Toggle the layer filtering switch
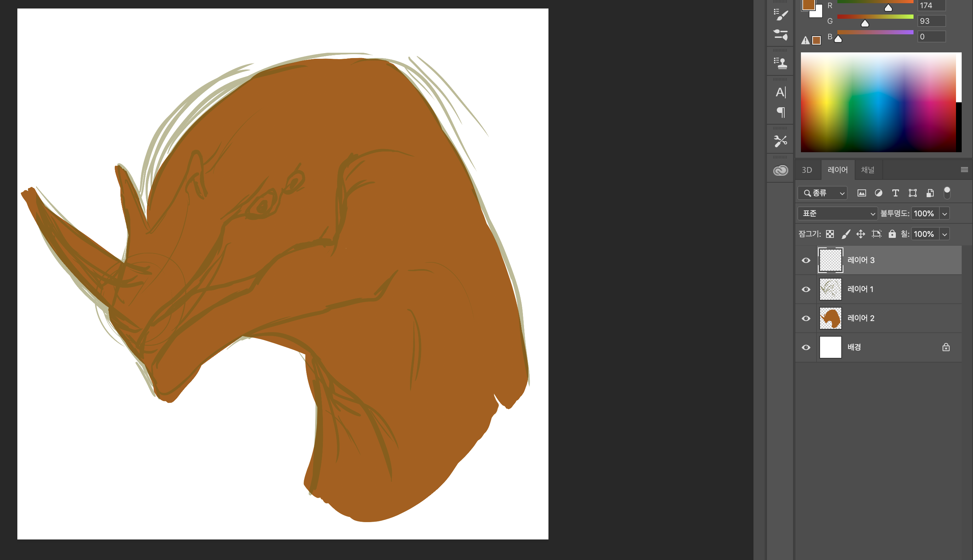This screenshot has height=560, width=973. tap(947, 192)
